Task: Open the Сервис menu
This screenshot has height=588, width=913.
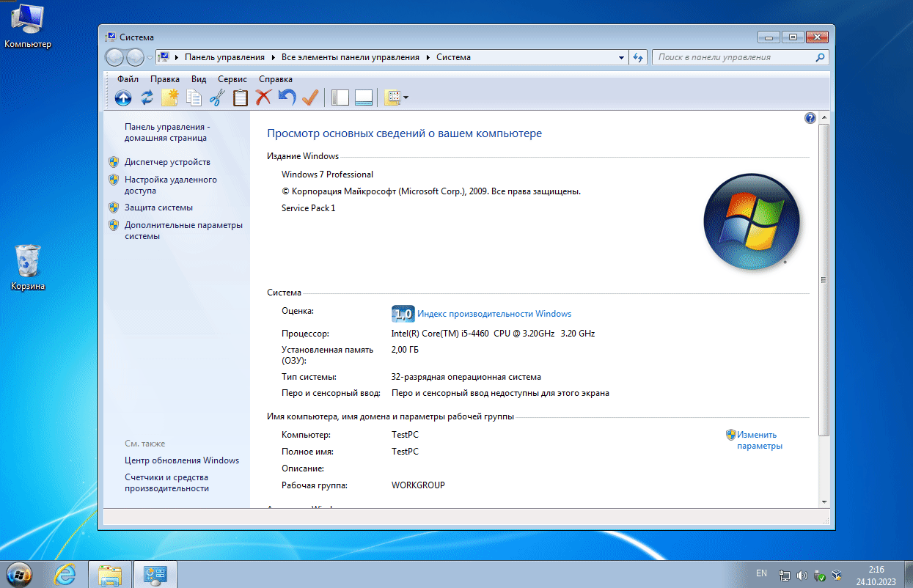Action: (232, 79)
